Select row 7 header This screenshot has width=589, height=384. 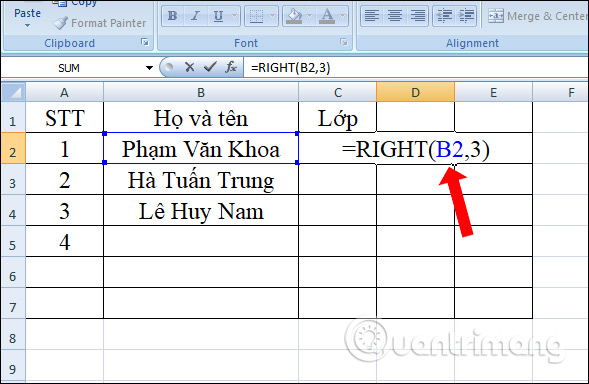(13, 303)
